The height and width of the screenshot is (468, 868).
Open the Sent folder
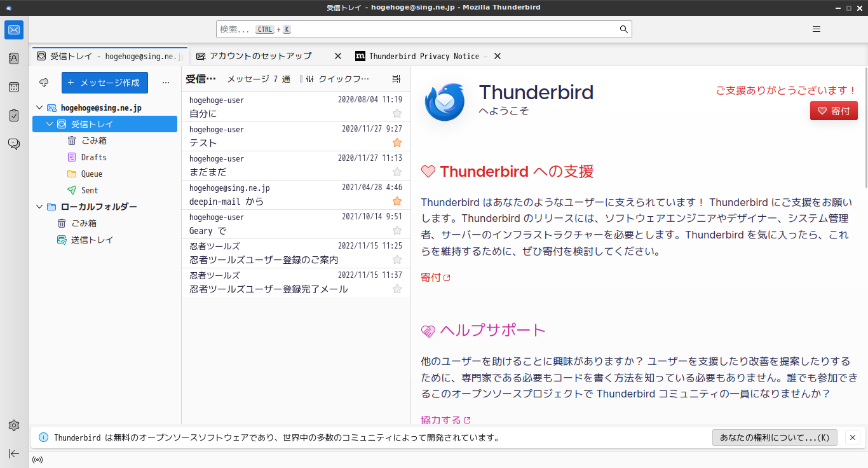coord(105,190)
